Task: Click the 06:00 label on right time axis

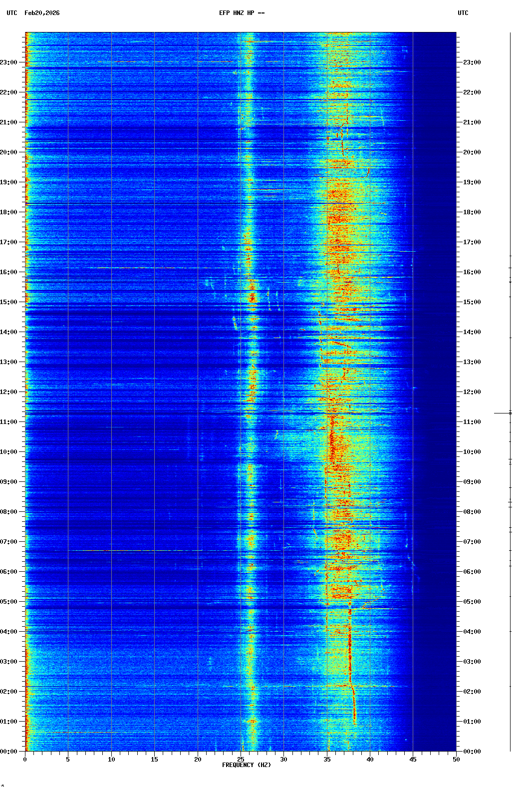Action: click(472, 572)
